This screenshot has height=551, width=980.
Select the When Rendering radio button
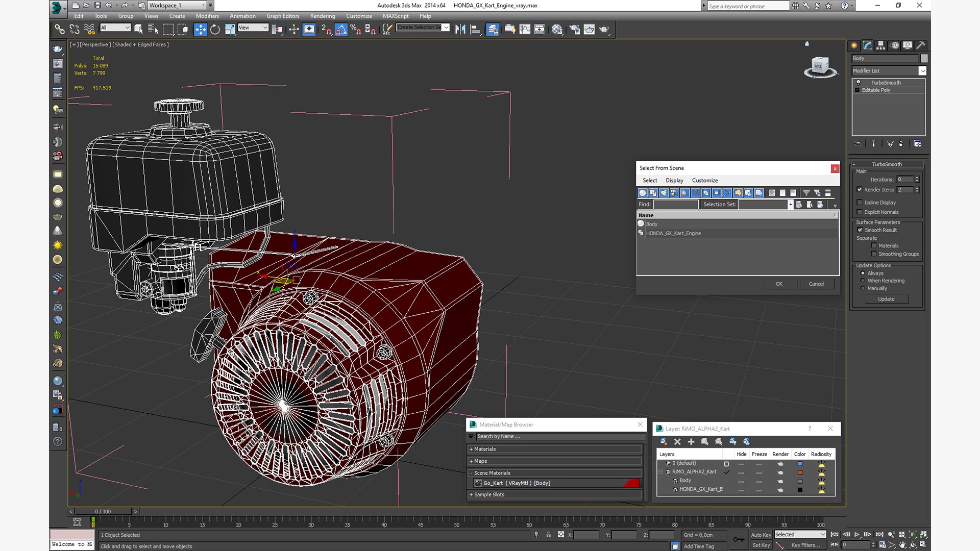pos(863,281)
